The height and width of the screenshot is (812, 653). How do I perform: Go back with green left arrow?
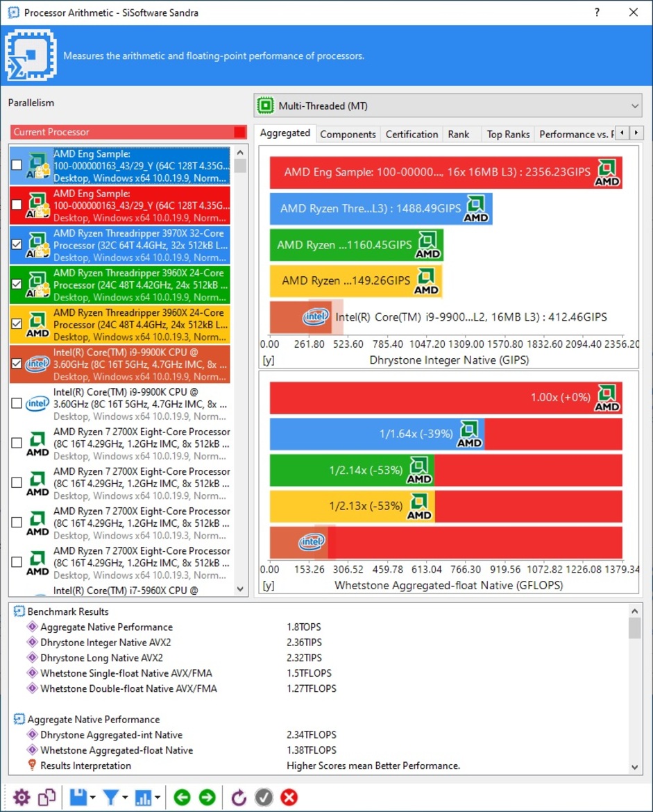182,797
